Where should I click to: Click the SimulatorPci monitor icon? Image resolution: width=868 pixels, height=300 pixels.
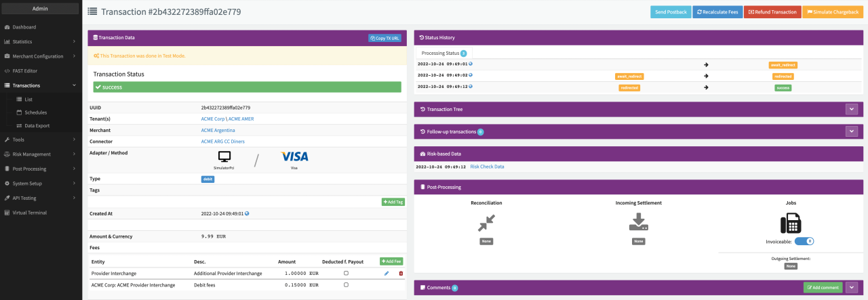(224, 156)
